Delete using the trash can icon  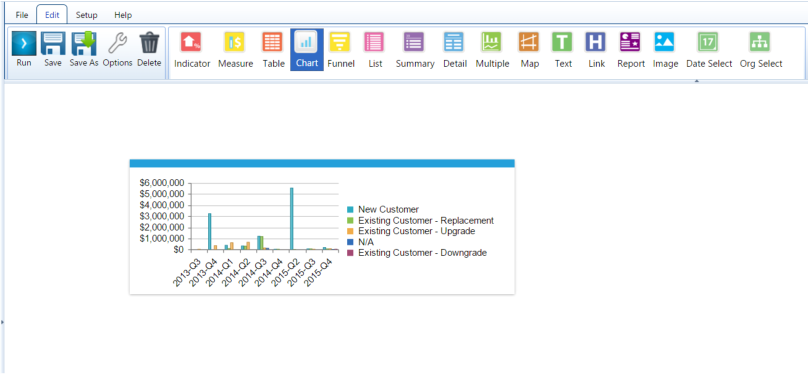[x=149, y=43]
